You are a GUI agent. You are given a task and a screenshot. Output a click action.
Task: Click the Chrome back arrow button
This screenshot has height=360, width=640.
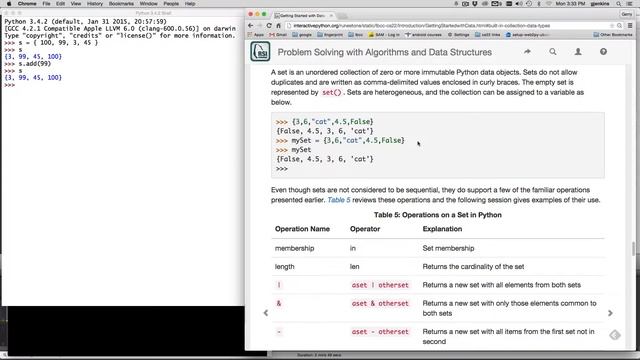pos(251,25)
